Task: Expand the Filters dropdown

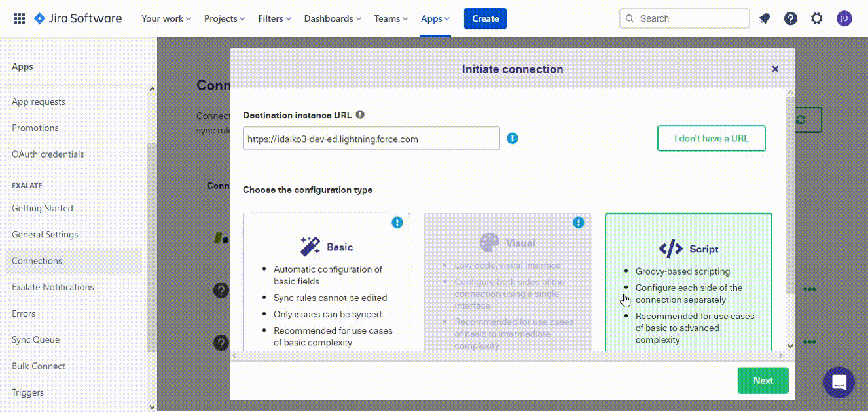Action: click(x=275, y=18)
